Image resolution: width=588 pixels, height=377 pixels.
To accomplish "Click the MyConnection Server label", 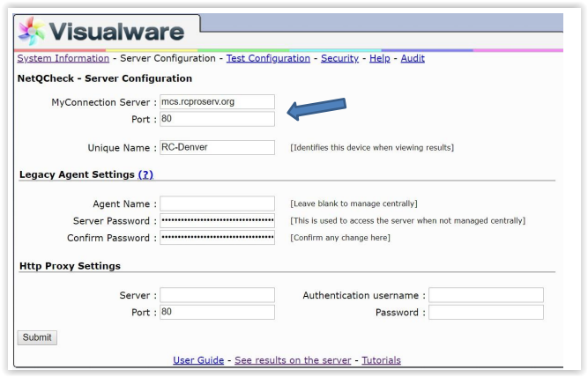I will pos(100,102).
